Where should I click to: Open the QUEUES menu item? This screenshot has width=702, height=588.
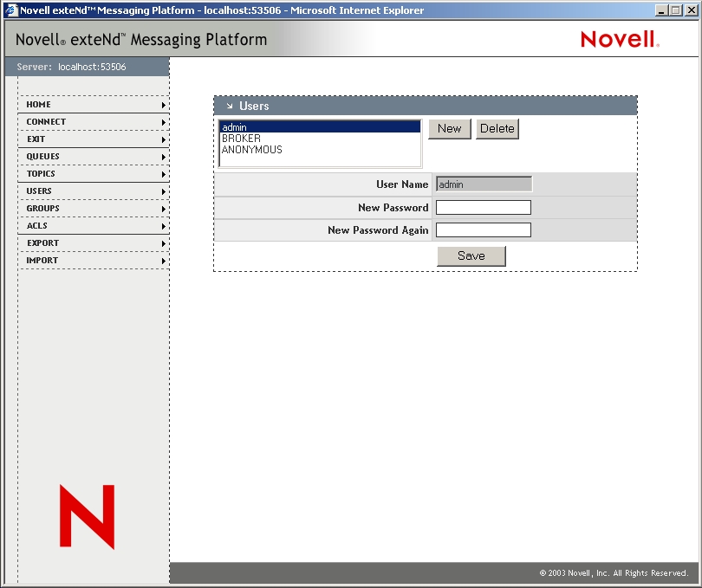click(93, 156)
